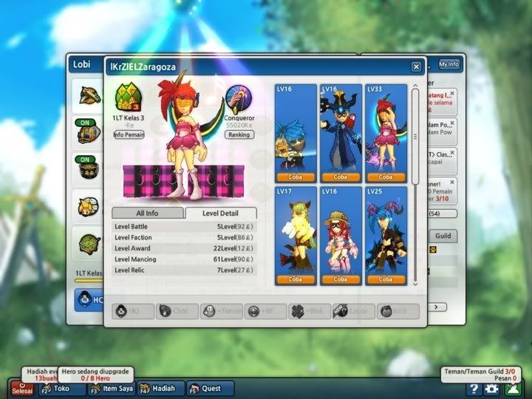The image size is (532, 399).
Task: Toggle the second ON barrel item in Lobi
Action: (x=89, y=168)
